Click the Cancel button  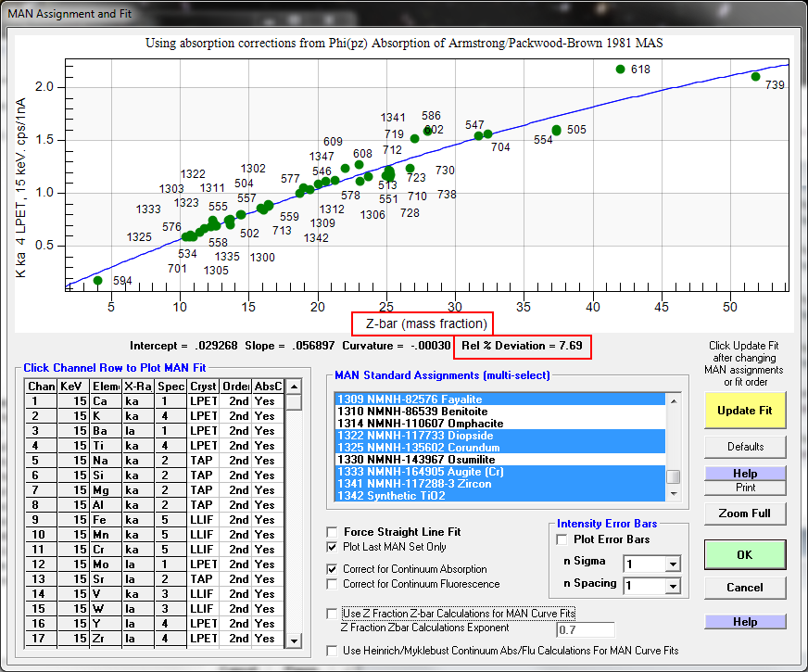tap(745, 587)
